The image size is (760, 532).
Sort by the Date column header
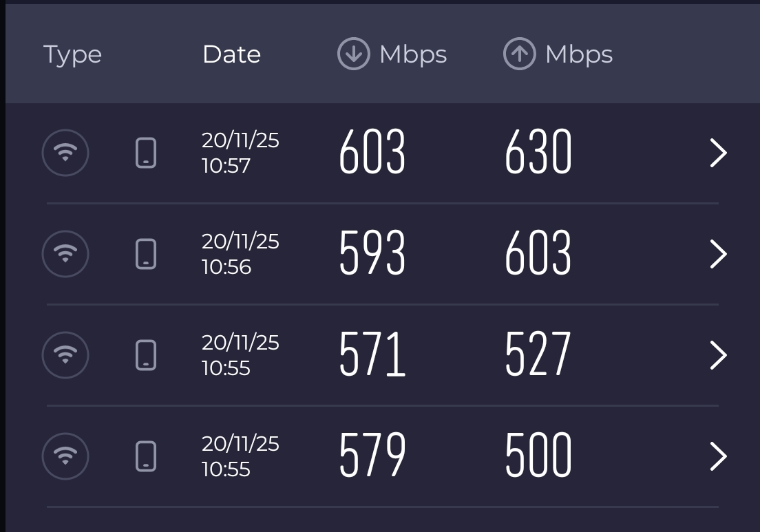click(231, 54)
